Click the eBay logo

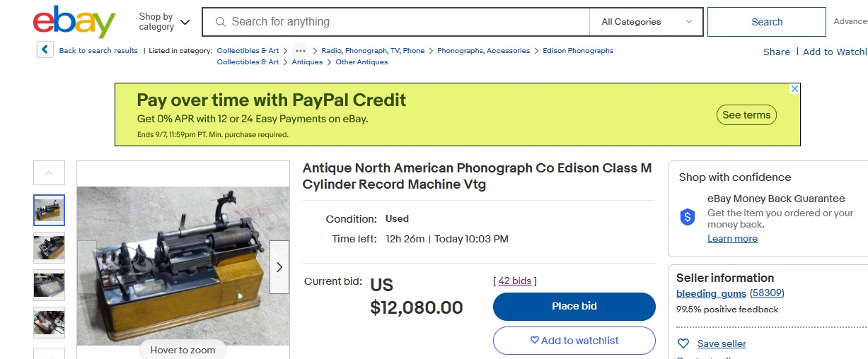74,22
